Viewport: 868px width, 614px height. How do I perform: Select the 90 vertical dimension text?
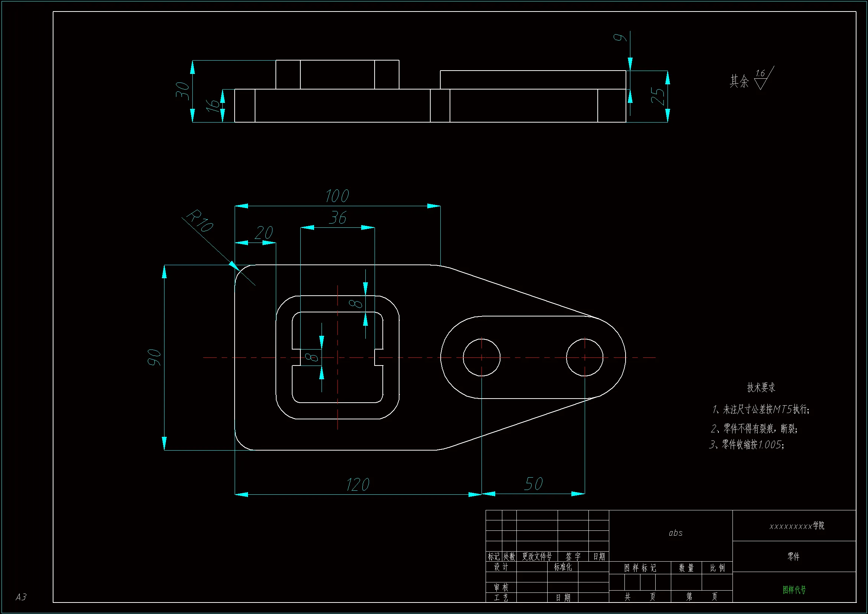tap(154, 357)
